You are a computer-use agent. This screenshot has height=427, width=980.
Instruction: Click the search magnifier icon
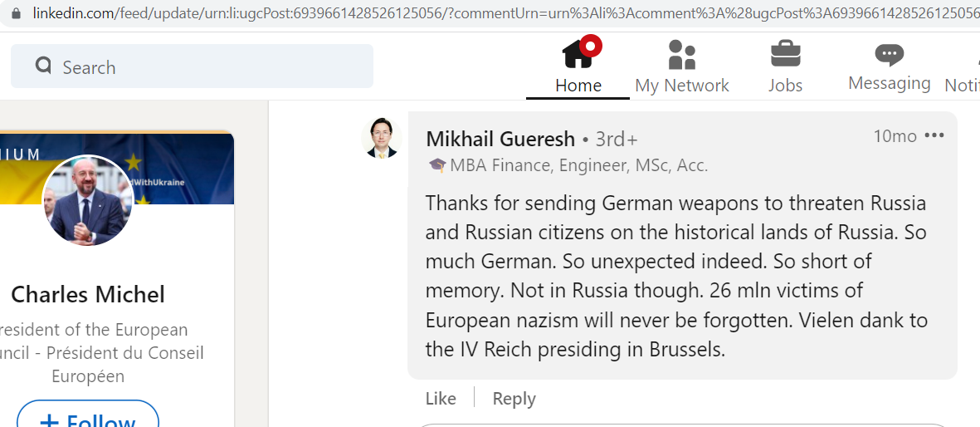(44, 65)
